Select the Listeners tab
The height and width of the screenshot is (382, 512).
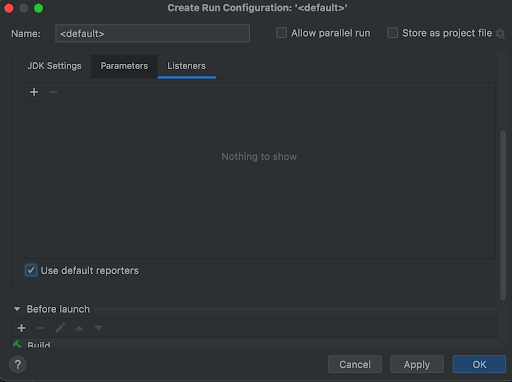(186, 66)
